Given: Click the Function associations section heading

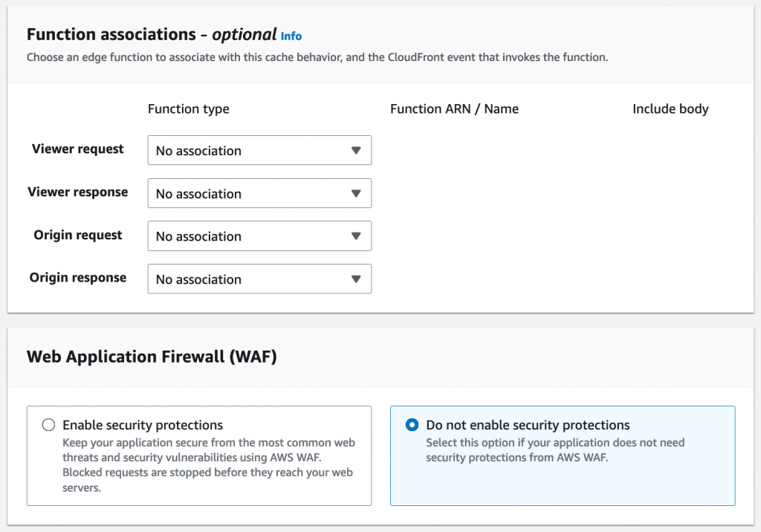Looking at the screenshot, I should pos(152,34).
